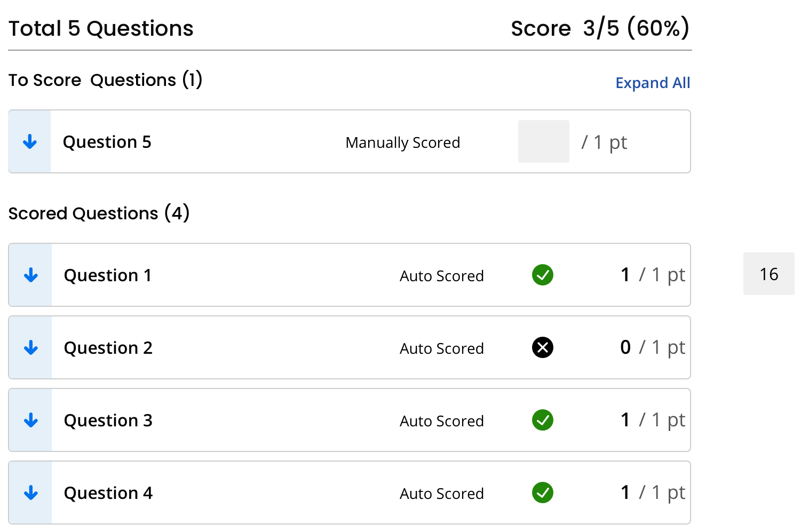Click the green checkmark icon for Question 1

[x=542, y=275]
